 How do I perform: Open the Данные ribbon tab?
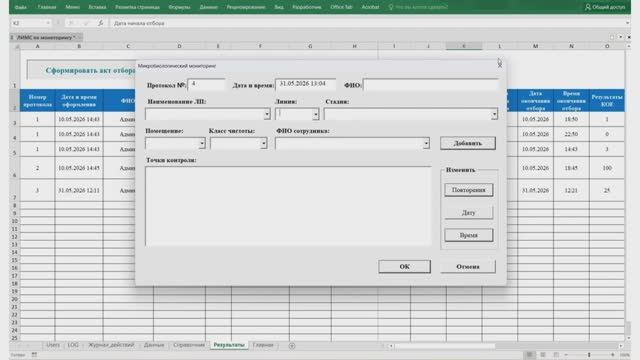click(209, 7)
